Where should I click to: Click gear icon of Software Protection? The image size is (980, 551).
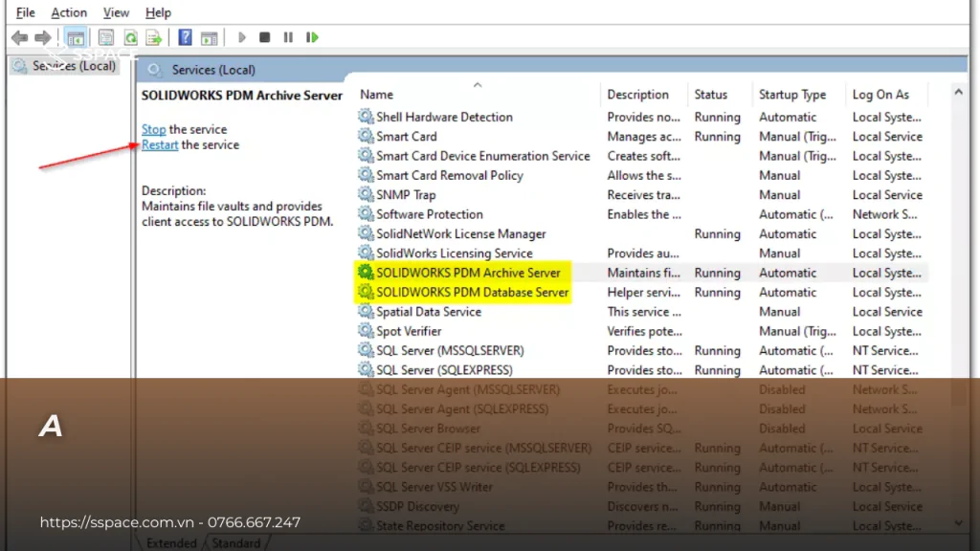coord(365,213)
